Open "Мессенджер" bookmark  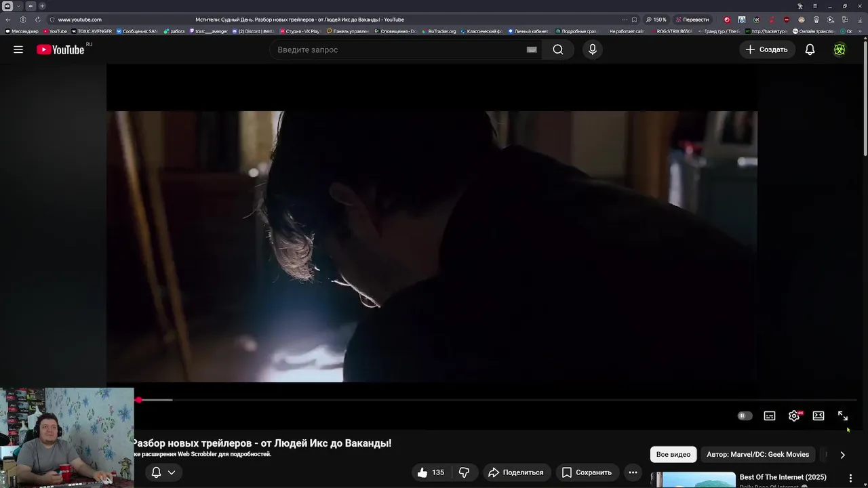22,31
